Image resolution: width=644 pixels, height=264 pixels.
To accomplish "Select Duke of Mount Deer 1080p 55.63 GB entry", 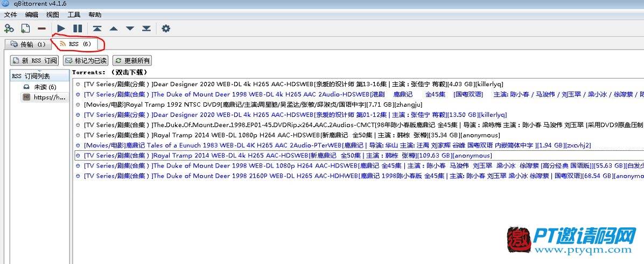I will tap(359, 166).
